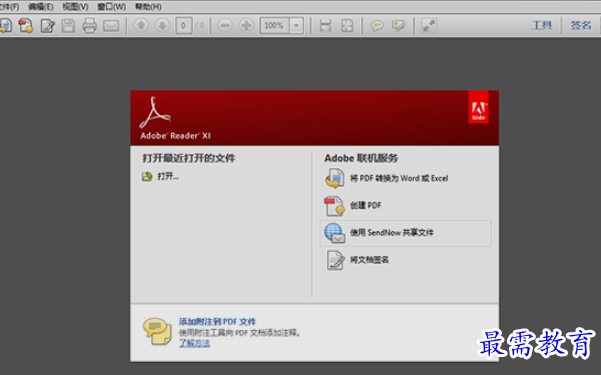This screenshot has width=601, height=375.
Task: Click Convert PDF to Word or Excel
Action: (399, 178)
